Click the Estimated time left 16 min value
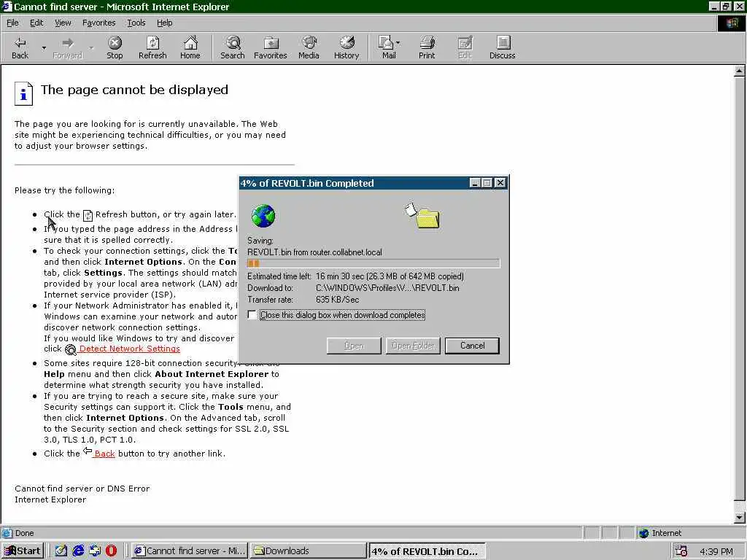This screenshot has height=560, width=747. click(x=390, y=276)
